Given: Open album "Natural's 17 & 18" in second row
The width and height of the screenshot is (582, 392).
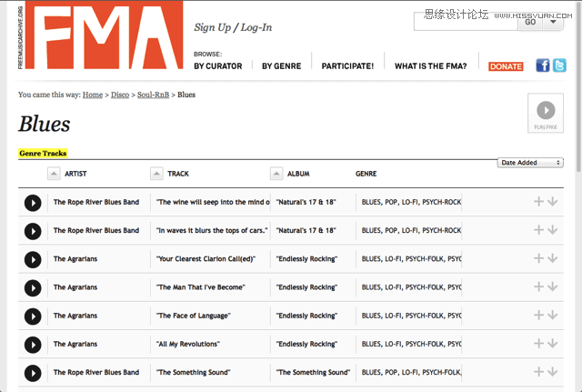Looking at the screenshot, I should (x=306, y=230).
